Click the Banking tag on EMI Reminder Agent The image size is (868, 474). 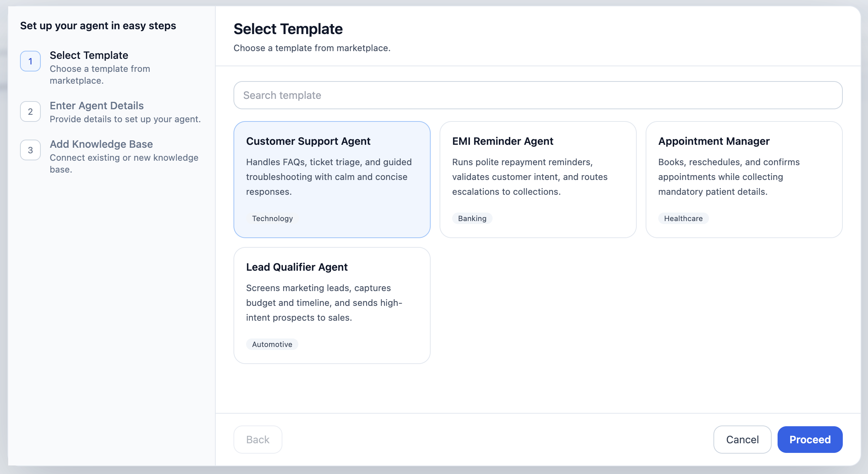pyautogui.click(x=472, y=218)
